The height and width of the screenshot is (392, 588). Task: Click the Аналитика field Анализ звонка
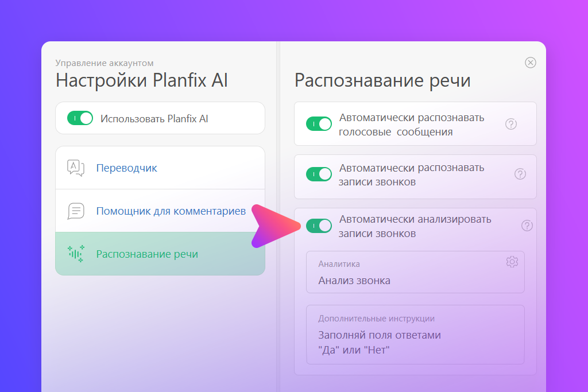pos(415,272)
